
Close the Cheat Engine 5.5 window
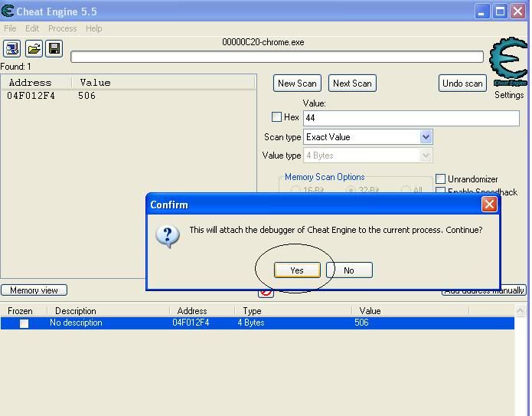pyautogui.click(x=518, y=11)
